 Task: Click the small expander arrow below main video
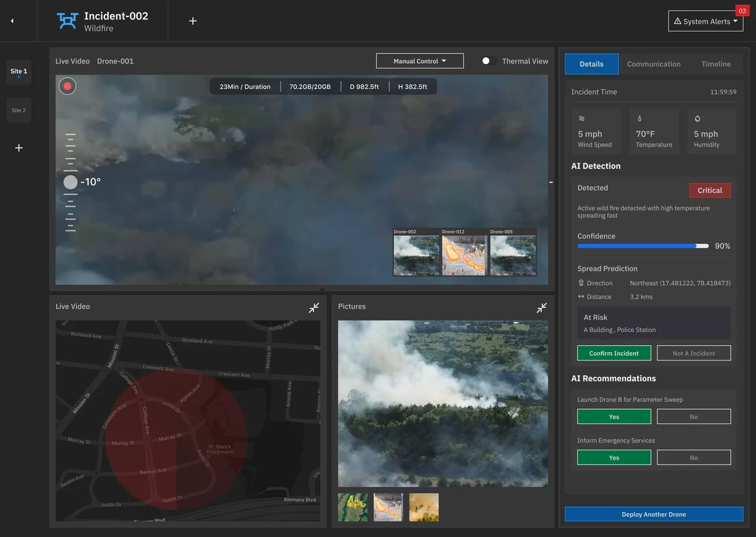click(322, 290)
